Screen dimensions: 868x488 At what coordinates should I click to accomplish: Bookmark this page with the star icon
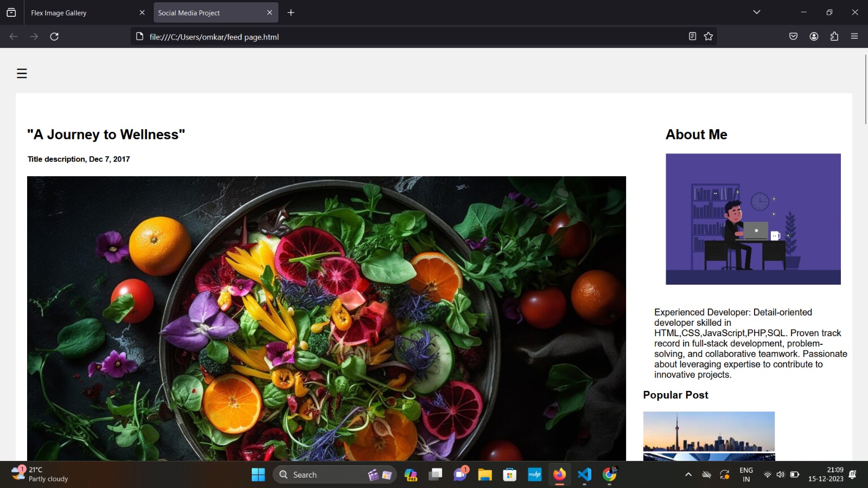click(709, 36)
